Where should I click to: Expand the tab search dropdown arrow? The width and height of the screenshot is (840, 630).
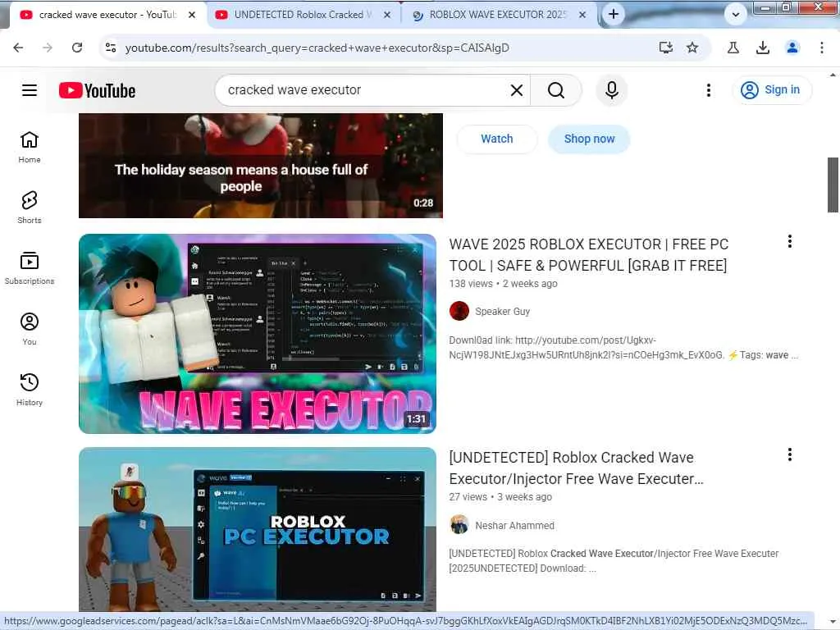pyautogui.click(x=736, y=15)
